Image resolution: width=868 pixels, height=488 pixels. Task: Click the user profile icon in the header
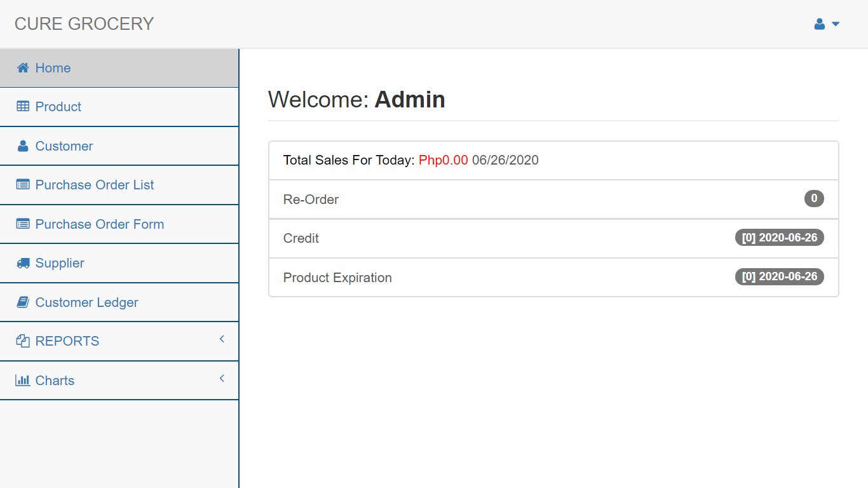pyautogui.click(x=818, y=24)
